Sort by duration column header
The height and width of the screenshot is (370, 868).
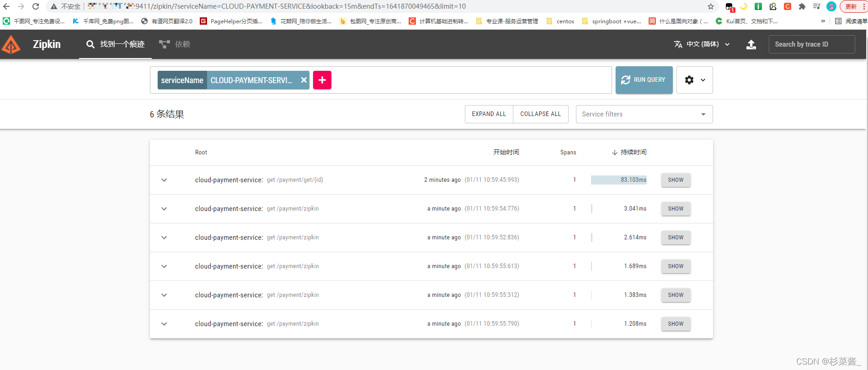(629, 153)
